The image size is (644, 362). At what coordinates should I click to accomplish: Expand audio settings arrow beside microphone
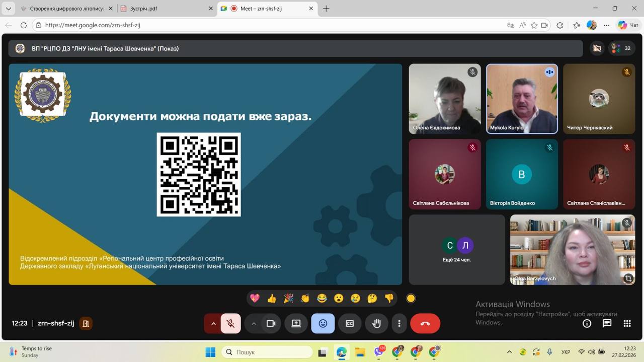point(213,323)
